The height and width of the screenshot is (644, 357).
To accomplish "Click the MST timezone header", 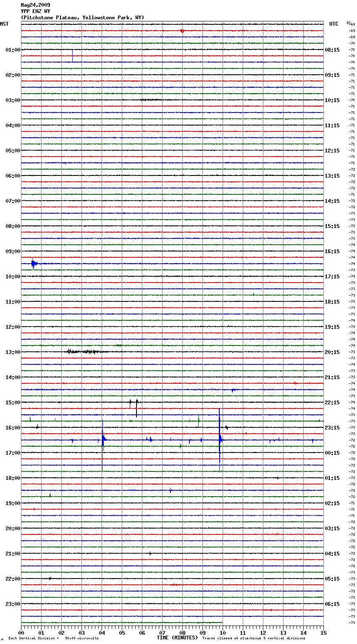I will point(4,24).
